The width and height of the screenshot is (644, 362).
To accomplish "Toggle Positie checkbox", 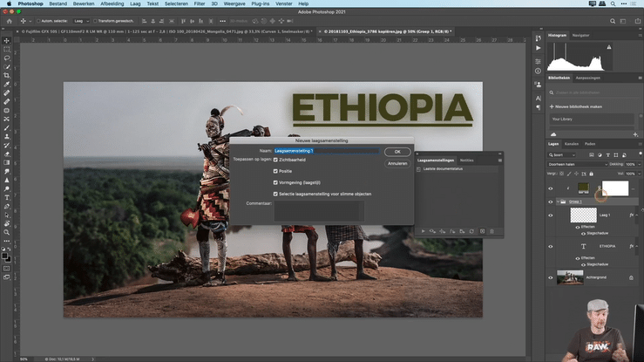I will pos(275,171).
